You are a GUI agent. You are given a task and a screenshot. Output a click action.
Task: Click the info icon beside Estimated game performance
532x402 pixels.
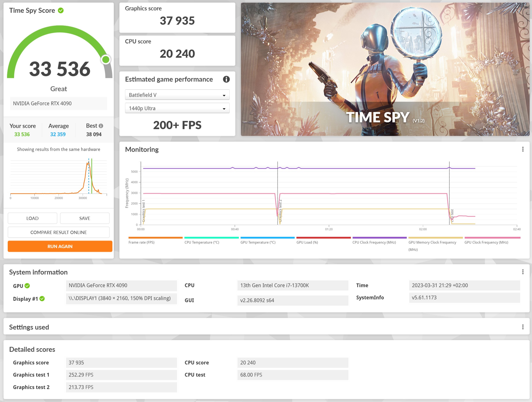[x=226, y=79]
